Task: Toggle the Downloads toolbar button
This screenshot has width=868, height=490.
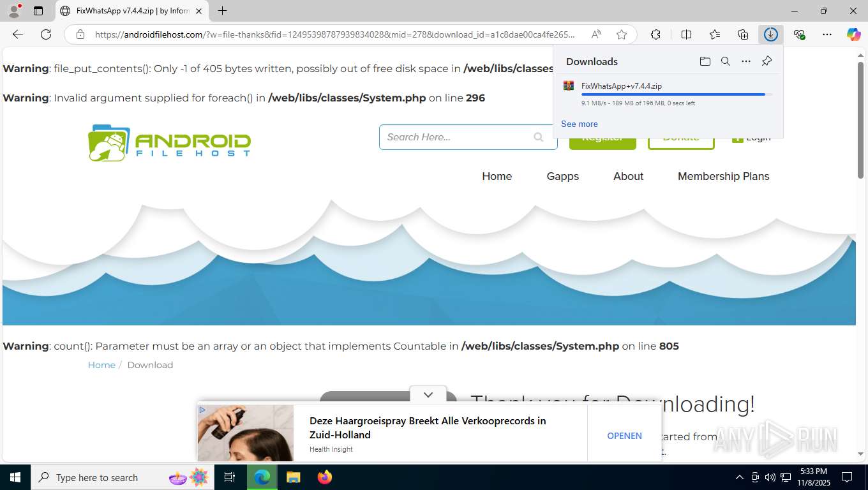Action: click(x=771, y=34)
